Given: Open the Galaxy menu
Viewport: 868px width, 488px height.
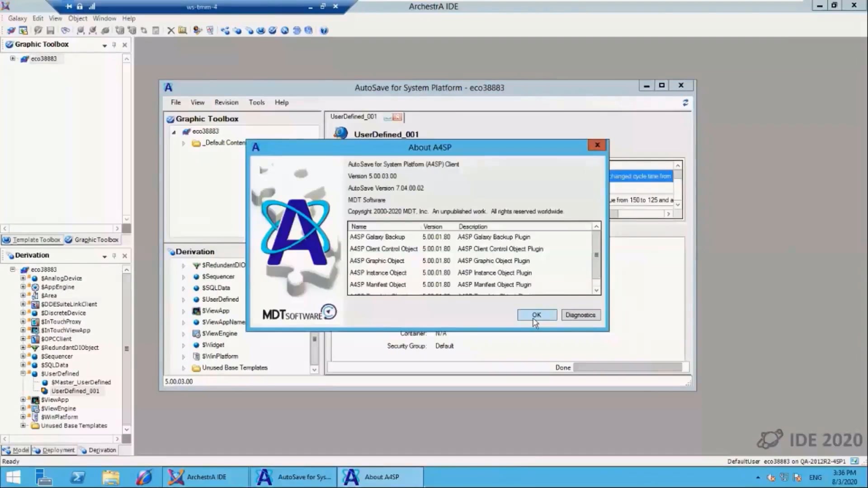Looking at the screenshot, I should click(17, 19).
